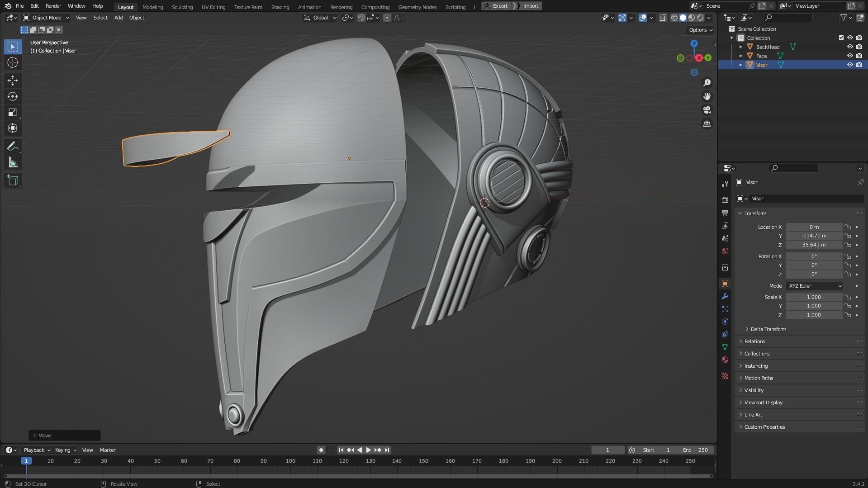The width and height of the screenshot is (868, 488).
Task: Click the Location Z value field
Action: 814,245
